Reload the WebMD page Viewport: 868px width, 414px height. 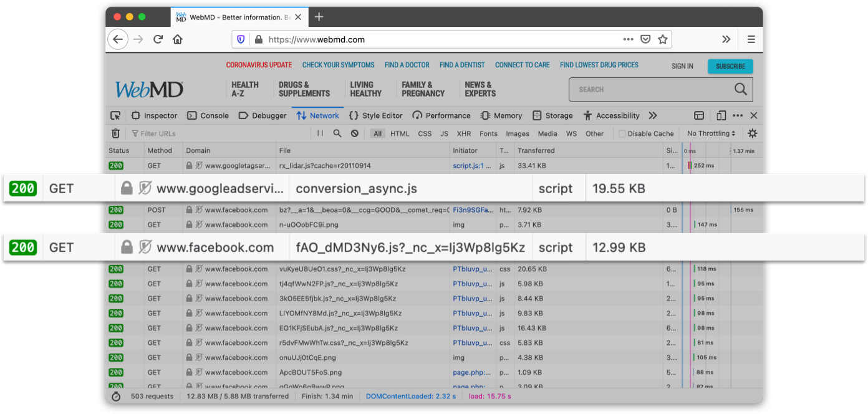click(158, 39)
